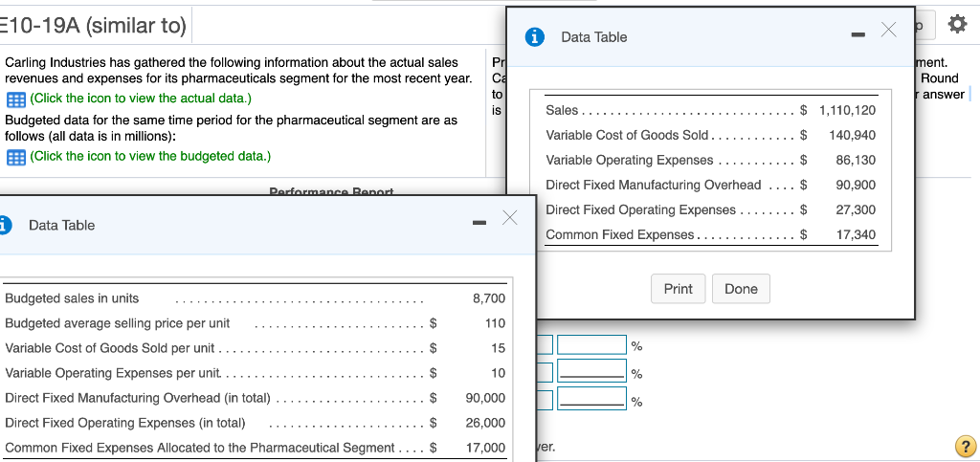Click 'Direct Fixed Manufacturing Overhead' label in actual table

pos(653,186)
